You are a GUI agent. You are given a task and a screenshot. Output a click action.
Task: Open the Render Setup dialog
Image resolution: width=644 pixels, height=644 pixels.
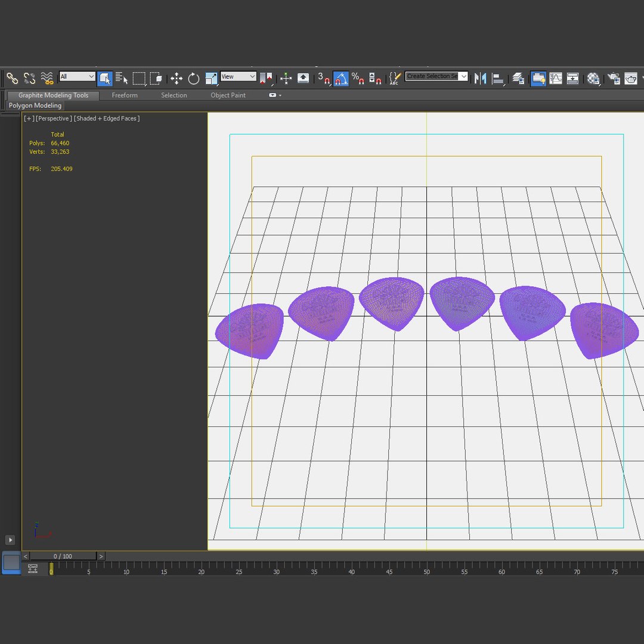tap(614, 78)
